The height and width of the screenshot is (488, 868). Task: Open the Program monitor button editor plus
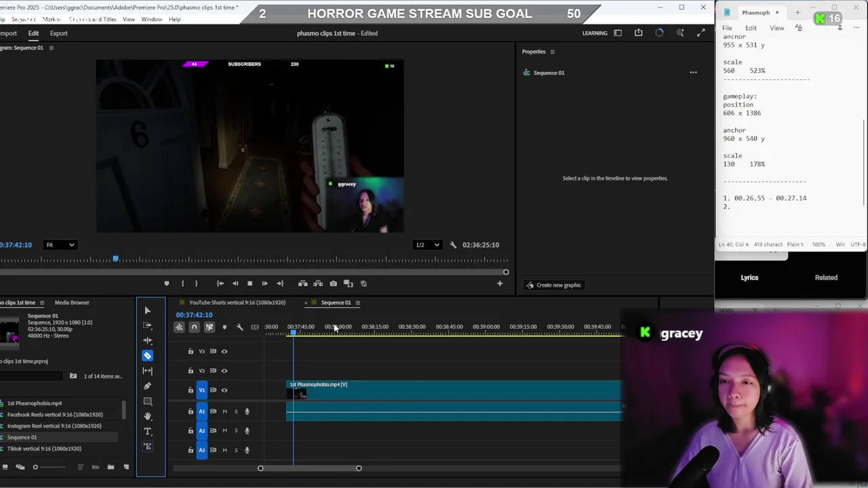pos(500,283)
